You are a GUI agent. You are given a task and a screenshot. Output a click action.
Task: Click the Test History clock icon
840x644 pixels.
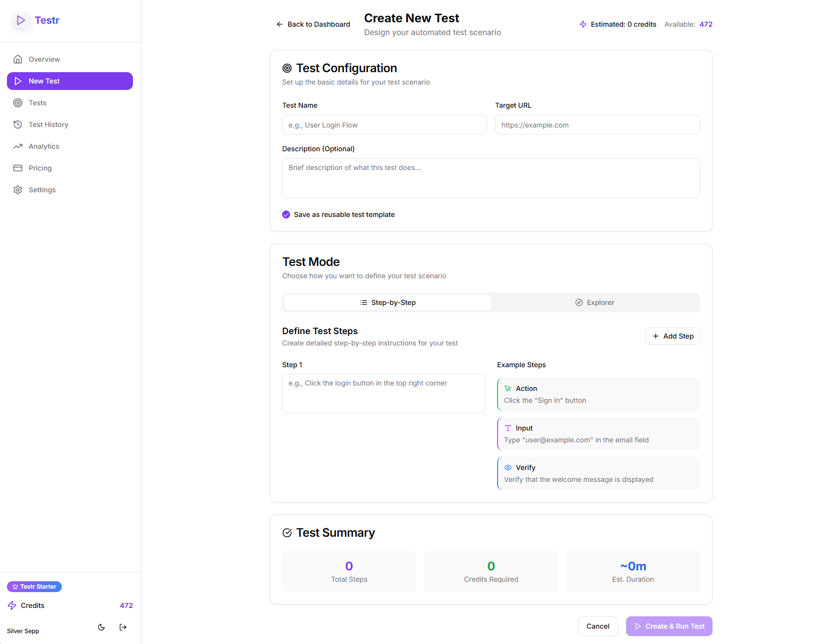tap(18, 125)
